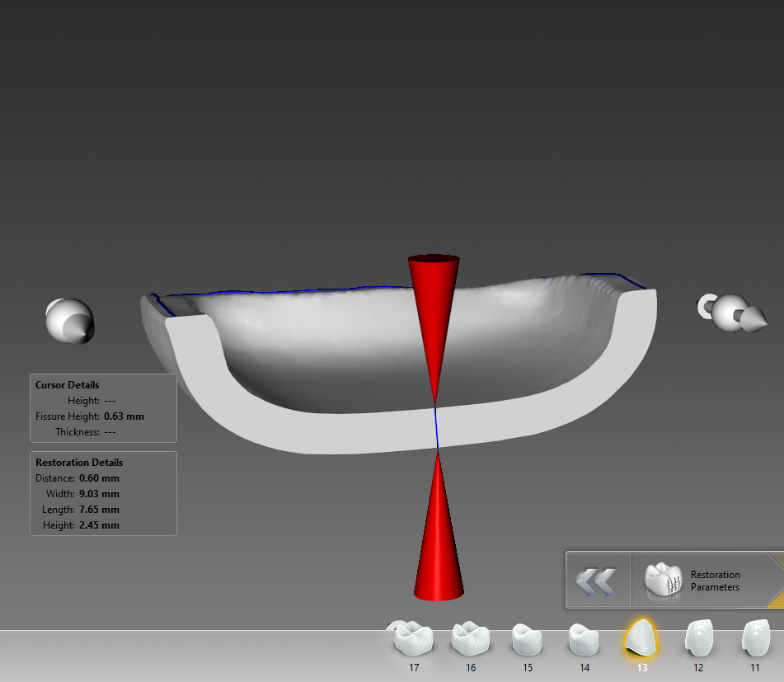The width and height of the screenshot is (784, 682).
Task: Select tooth 16 molar icon
Action: (x=471, y=638)
